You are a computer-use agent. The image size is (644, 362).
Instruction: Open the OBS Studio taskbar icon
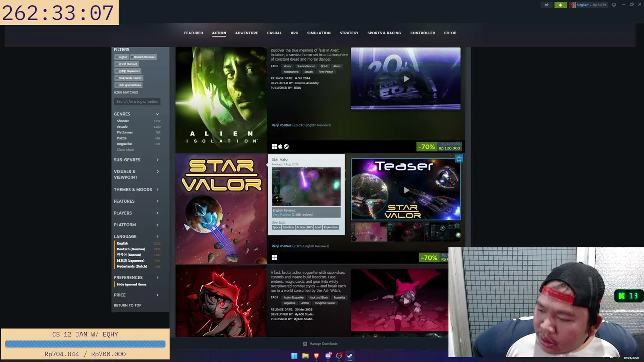pyautogui.click(x=339, y=356)
